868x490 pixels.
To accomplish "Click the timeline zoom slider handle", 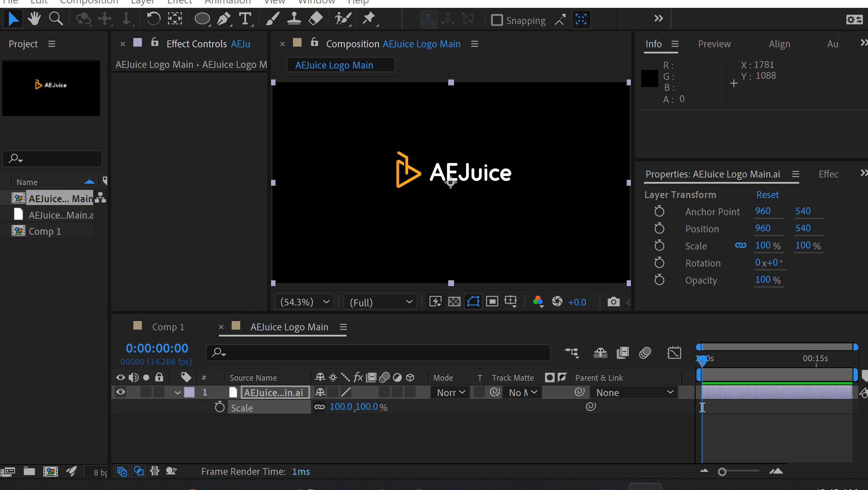I will click(x=722, y=472).
